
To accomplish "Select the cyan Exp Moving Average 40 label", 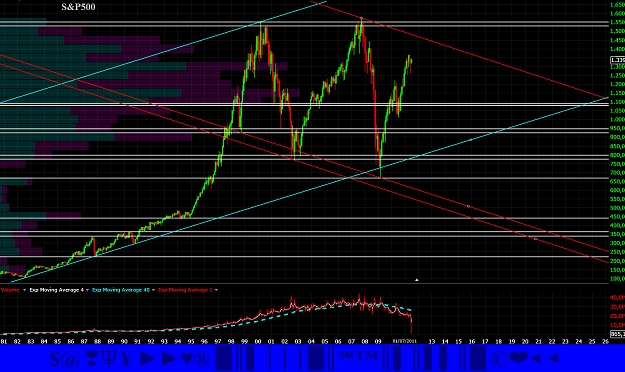I will pos(121,290).
